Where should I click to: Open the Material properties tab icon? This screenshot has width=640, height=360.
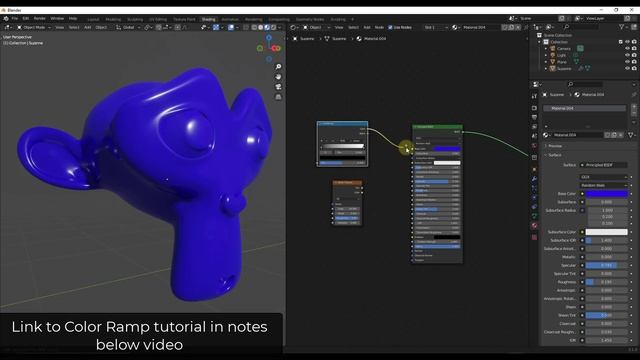pyautogui.click(x=534, y=225)
